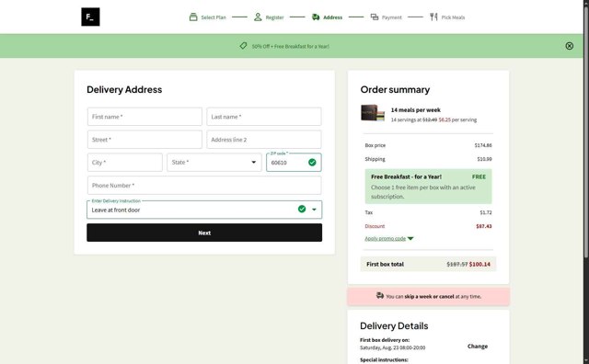This screenshot has width=589, height=364.
Task: Click '14 meals per week' text
Action: 415,110
